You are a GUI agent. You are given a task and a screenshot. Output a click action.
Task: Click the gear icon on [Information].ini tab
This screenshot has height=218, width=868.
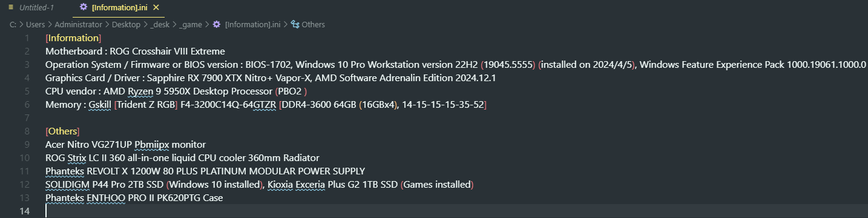tap(84, 7)
